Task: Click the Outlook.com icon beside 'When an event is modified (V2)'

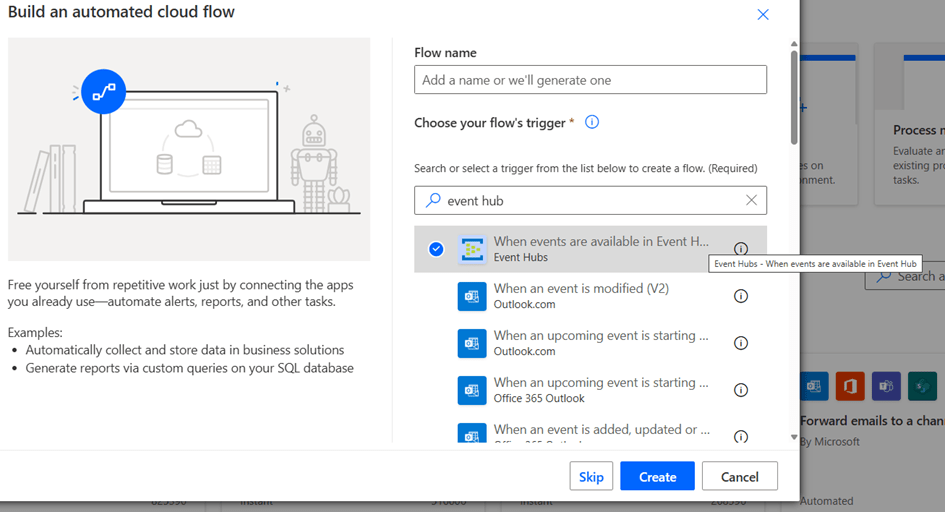Action: (472, 296)
